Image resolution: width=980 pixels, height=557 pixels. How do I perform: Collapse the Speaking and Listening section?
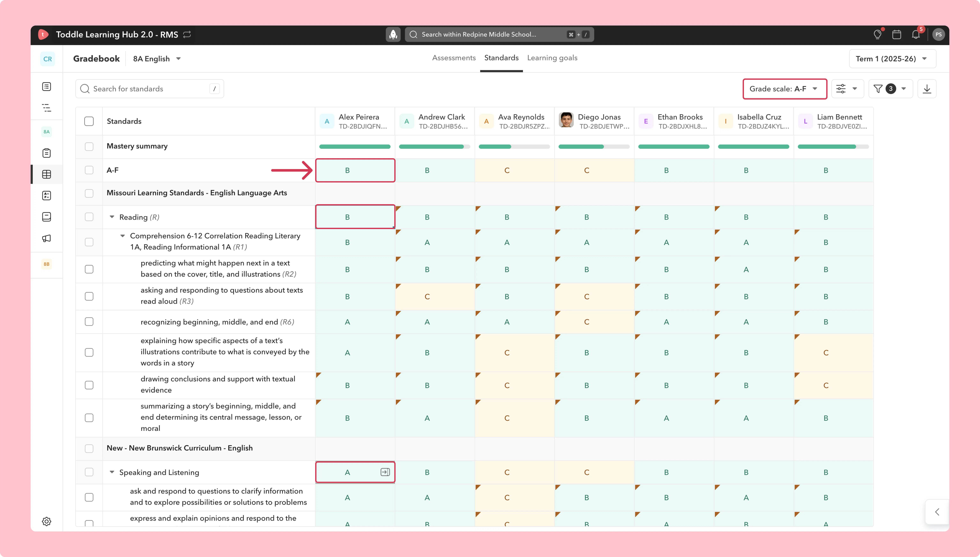112,472
